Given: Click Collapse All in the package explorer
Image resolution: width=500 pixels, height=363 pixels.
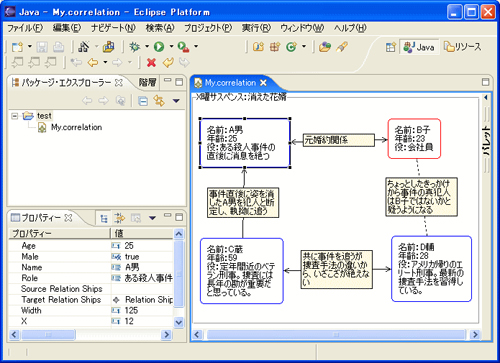Looking at the screenshot, I should point(143,101).
